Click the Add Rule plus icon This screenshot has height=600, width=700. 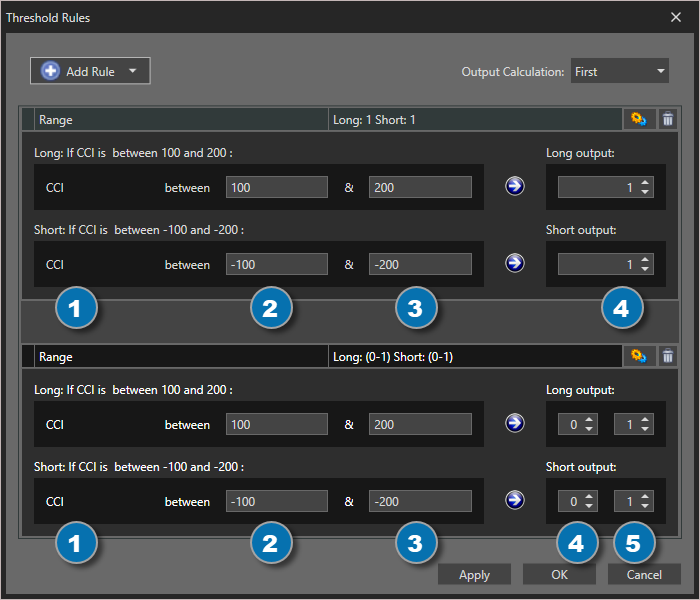pyautogui.click(x=50, y=71)
